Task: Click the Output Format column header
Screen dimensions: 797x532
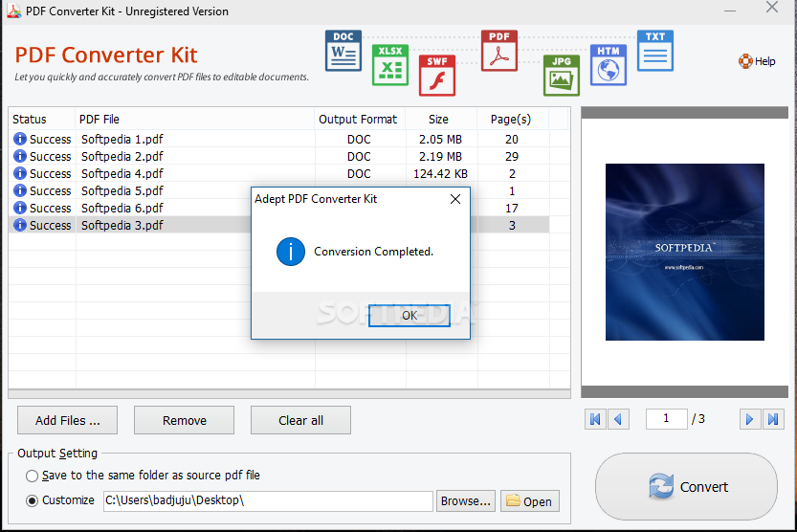Action: pyautogui.click(x=360, y=119)
